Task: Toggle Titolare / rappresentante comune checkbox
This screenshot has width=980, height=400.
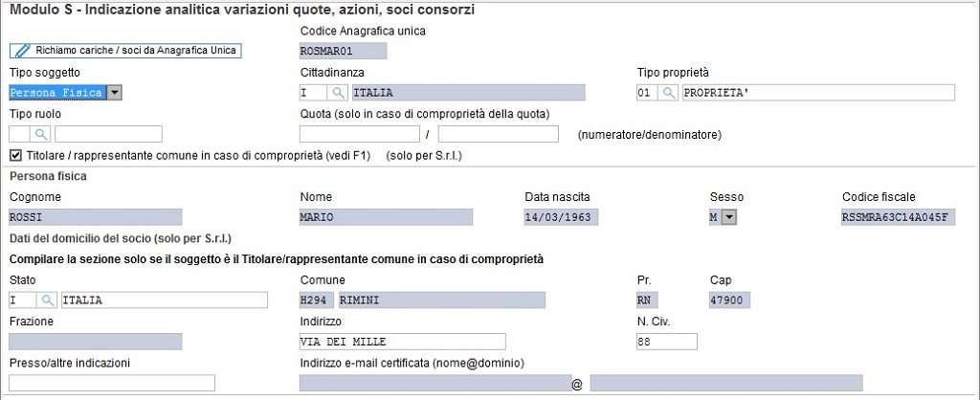Action: (16, 155)
